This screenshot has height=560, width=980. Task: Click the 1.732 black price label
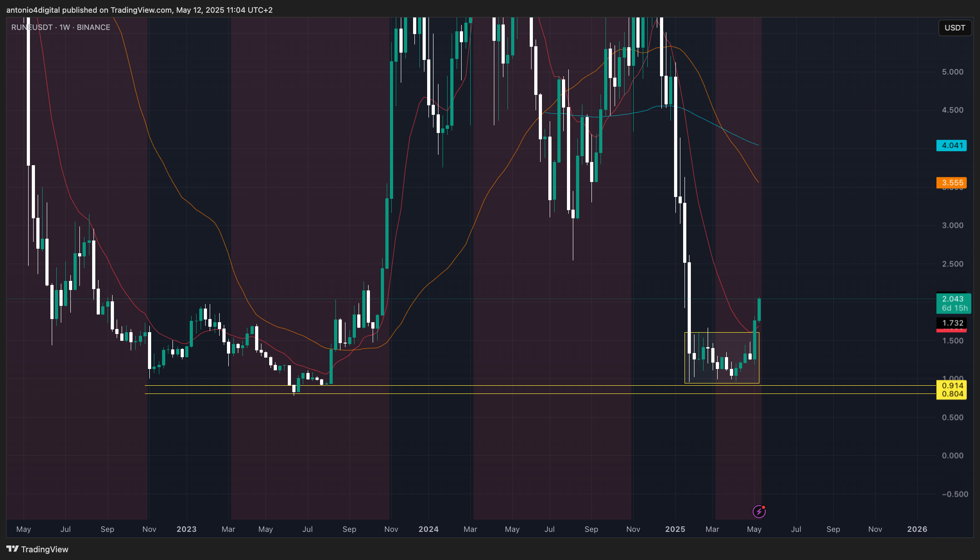[951, 323]
